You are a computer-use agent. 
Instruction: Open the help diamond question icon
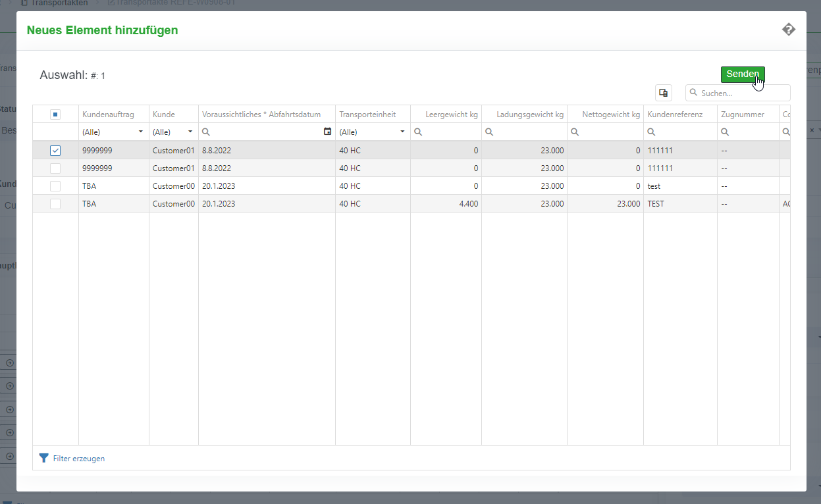tap(788, 30)
